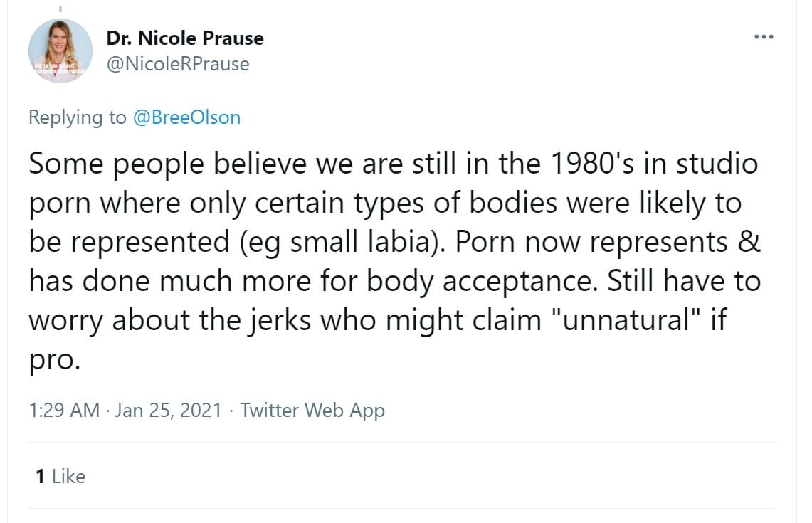
Task: Click the like count number 1
Action: tap(41, 476)
